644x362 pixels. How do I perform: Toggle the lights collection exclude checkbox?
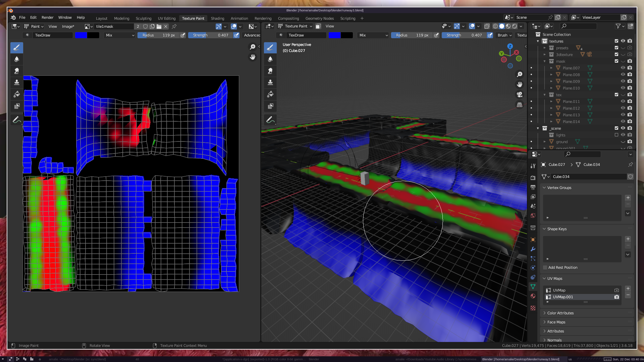(x=616, y=135)
